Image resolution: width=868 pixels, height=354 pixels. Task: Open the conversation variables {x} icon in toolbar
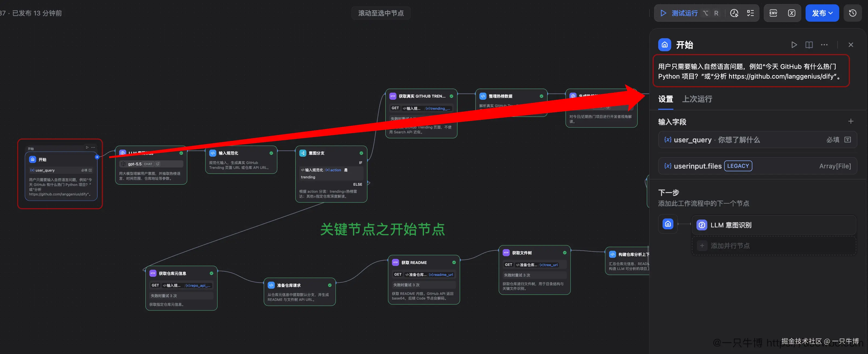click(x=791, y=13)
